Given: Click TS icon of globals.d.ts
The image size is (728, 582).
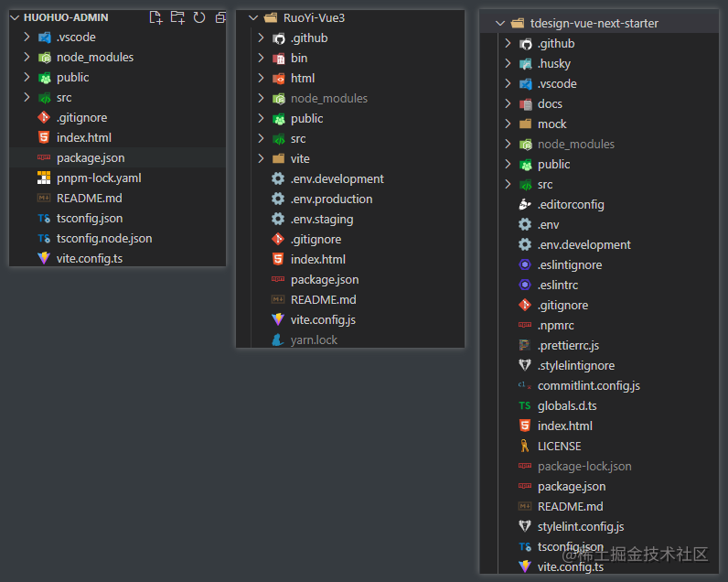Looking at the screenshot, I should click(525, 405).
